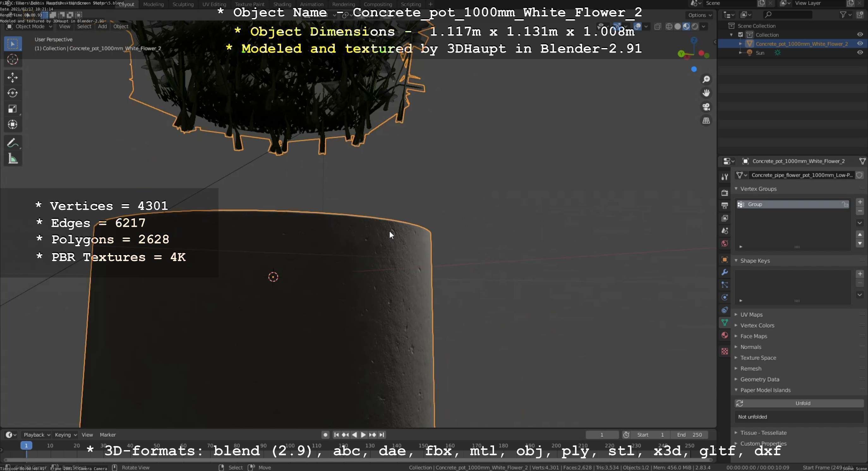This screenshot has width=868, height=471.
Task: Open the shading options dropdown arrow
Action: click(703, 27)
